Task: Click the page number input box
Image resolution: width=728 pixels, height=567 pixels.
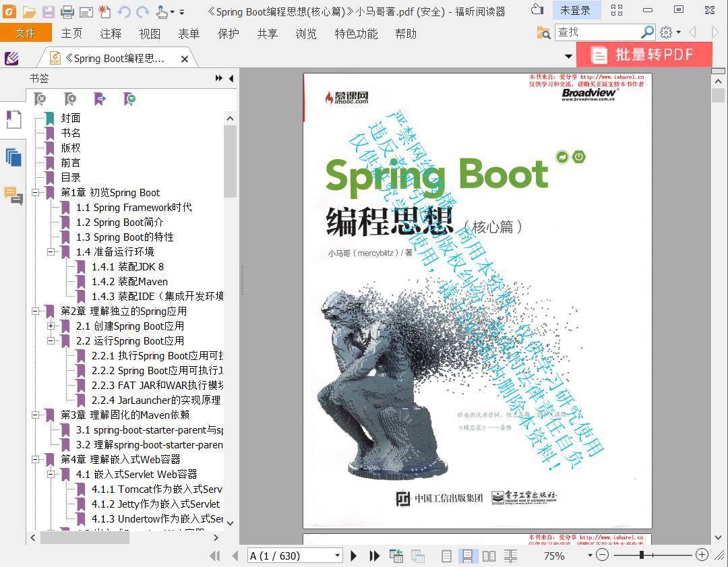Action: (x=291, y=556)
